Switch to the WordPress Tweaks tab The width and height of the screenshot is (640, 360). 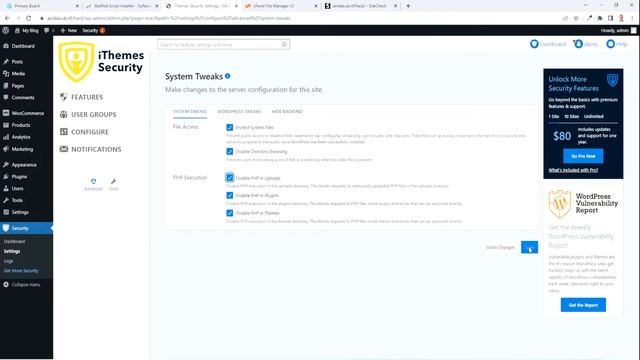click(239, 111)
